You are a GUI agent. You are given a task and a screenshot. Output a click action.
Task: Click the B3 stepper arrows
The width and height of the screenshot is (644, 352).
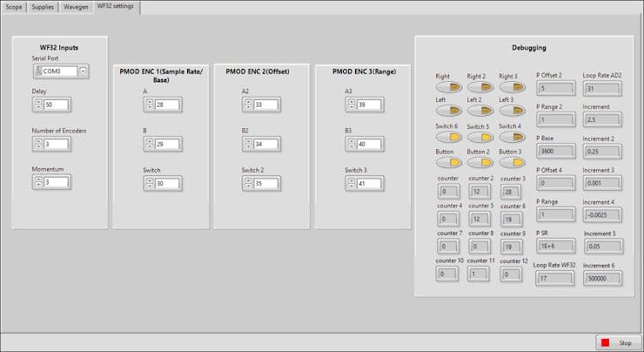[x=352, y=144]
